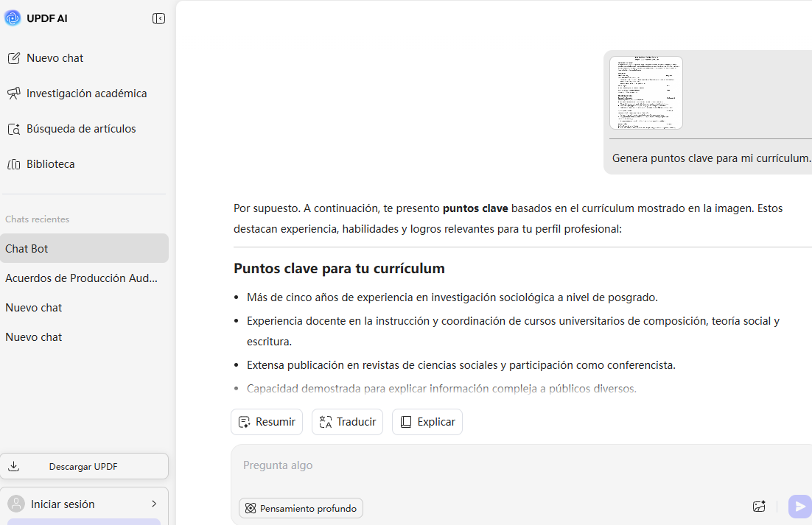Screen dimensions: 812x525
Task: Click the Explicar button
Action: pyautogui.click(x=427, y=421)
